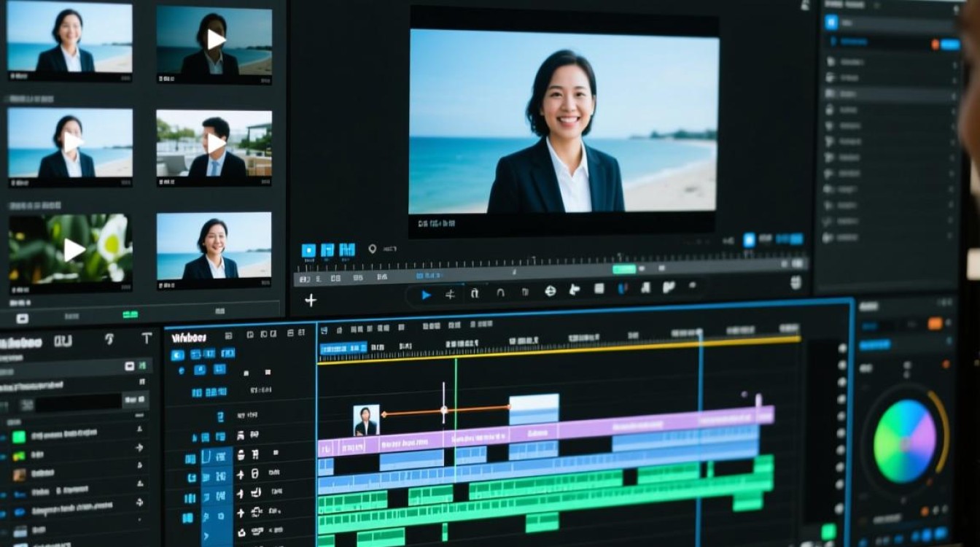Click the blue marker icon in transport bar

pos(622,289)
